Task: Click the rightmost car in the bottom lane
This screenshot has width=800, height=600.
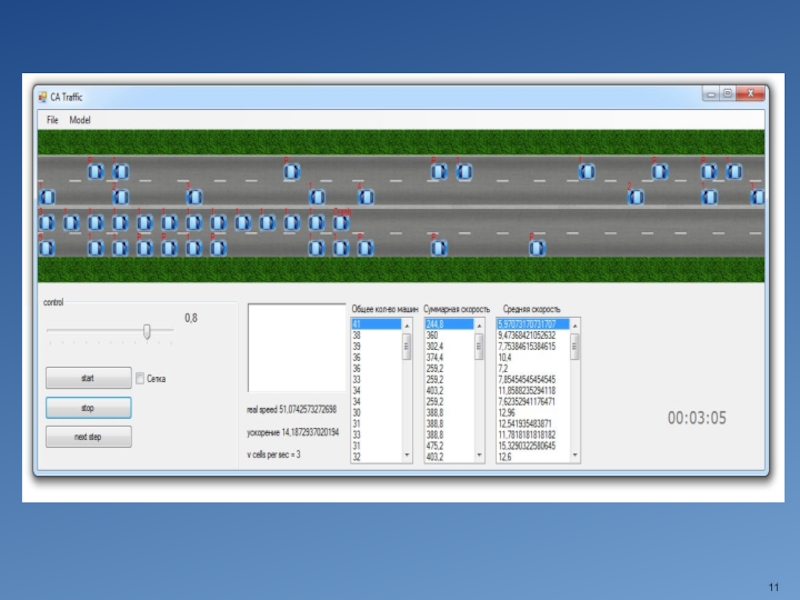Action: point(538,247)
